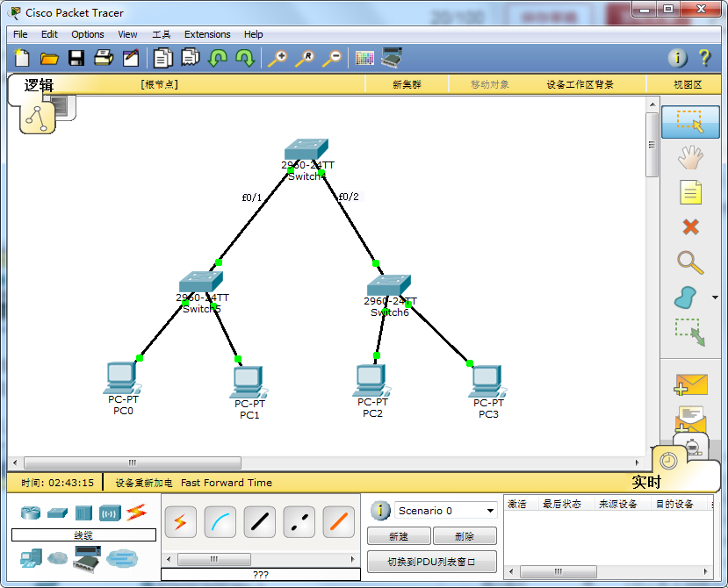This screenshot has width=728, height=588.
Task: Select the Hand move tool
Action: (690, 157)
